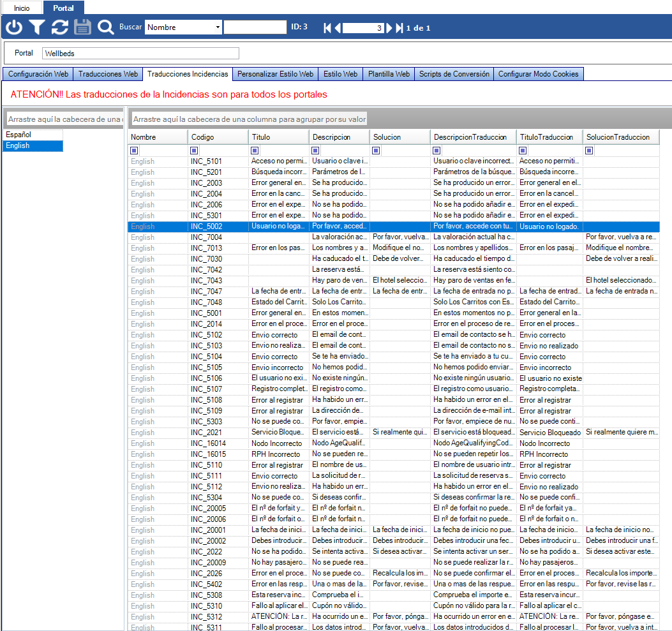Open the filter icon under Solucion column
This screenshot has width=672, height=631.
click(x=376, y=151)
